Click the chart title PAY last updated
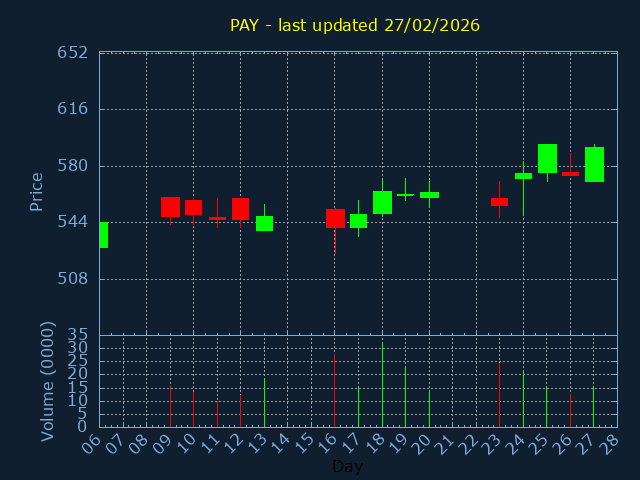Image resolution: width=640 pixels, height=480 pixels. pos(354,25)
